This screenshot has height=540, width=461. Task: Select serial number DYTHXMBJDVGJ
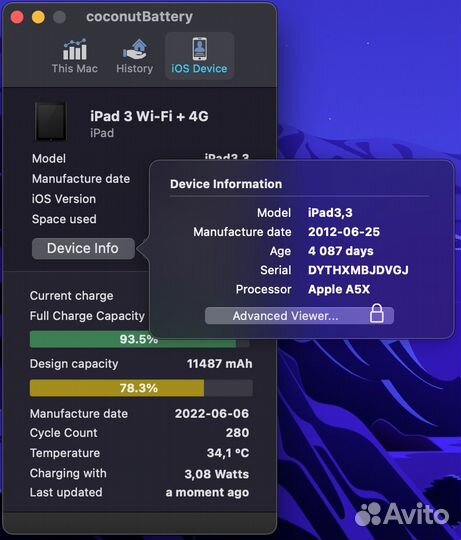click(358, 270)
